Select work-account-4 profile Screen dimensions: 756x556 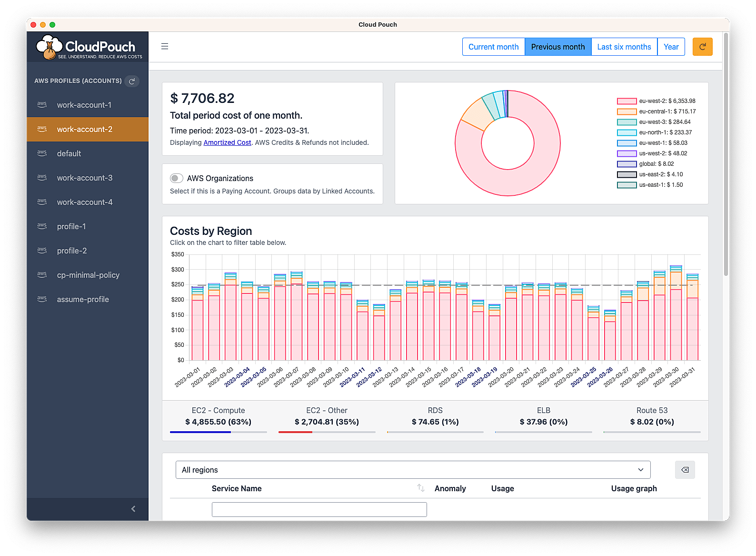coord(88,202)
